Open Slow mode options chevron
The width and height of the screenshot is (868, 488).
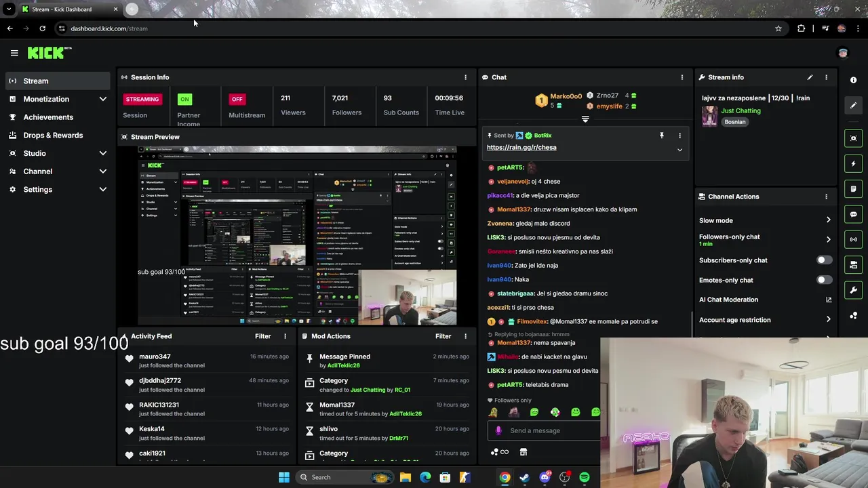click(828, 220)
